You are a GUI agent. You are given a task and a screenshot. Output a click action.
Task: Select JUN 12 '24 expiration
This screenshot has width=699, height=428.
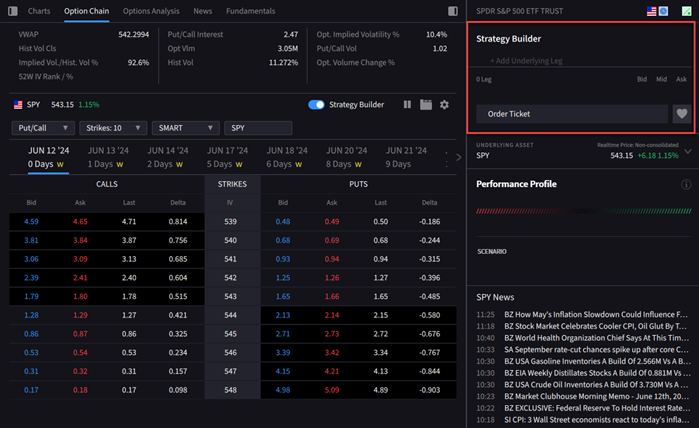coord(48,157)
